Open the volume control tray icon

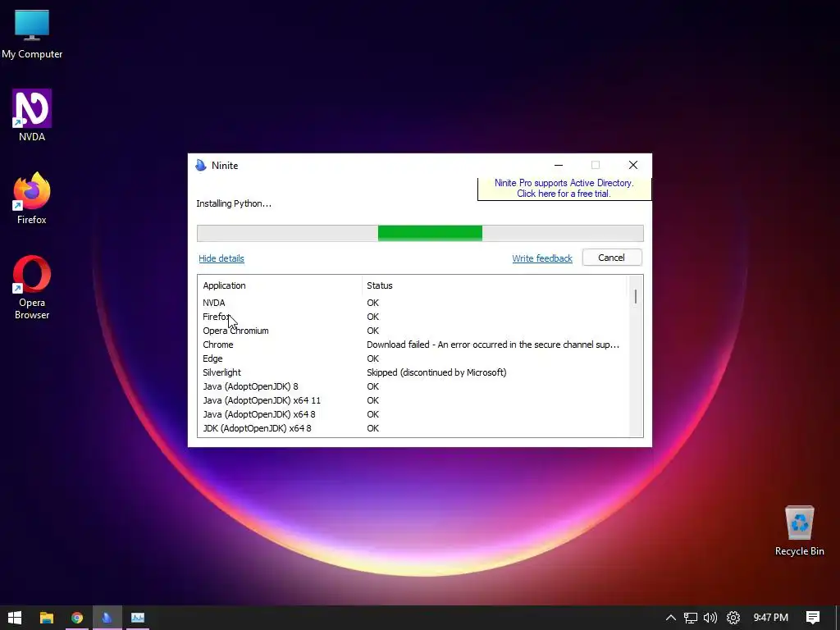pos(710,618)
